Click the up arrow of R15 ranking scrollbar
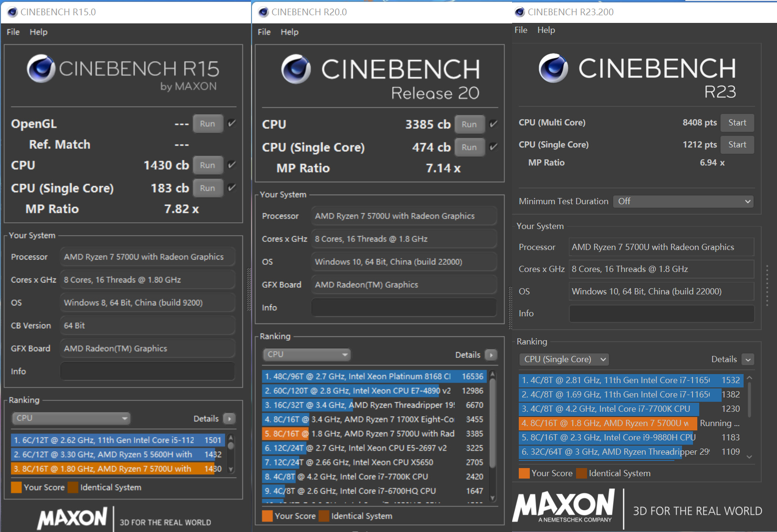Viewport: 777px width, 532px height. 231,438
